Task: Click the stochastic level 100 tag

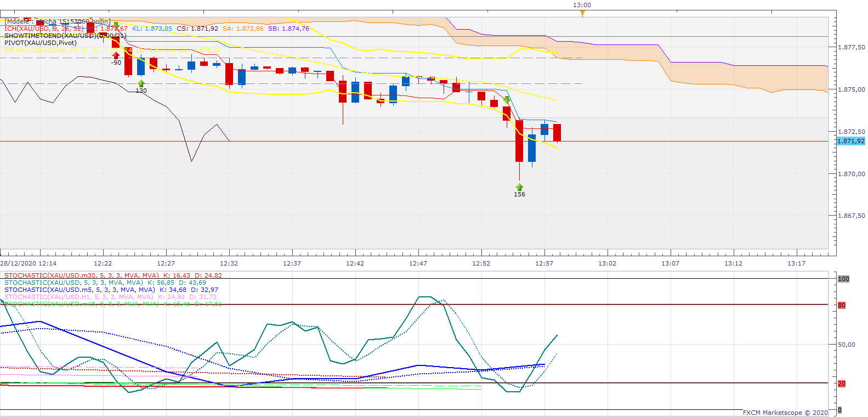Action: coord(843,279)
